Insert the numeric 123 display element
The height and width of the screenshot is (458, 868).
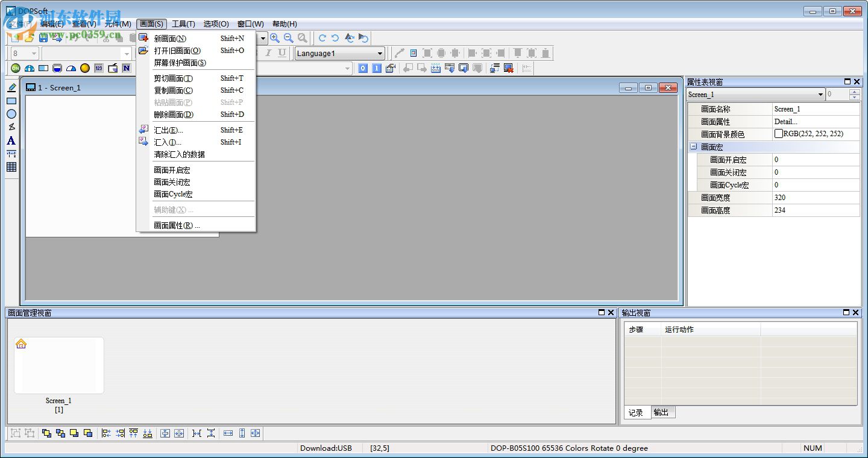(99, 68)
